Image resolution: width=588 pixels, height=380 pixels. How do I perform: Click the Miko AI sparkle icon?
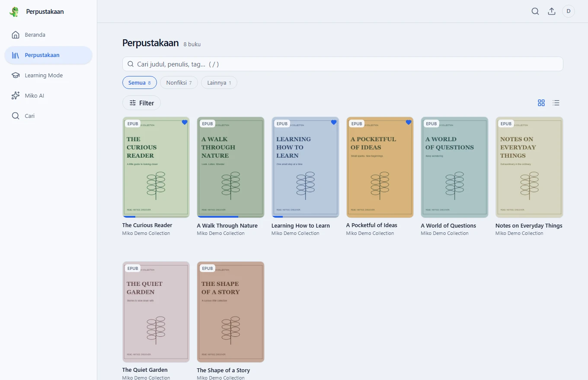(16, 96)
